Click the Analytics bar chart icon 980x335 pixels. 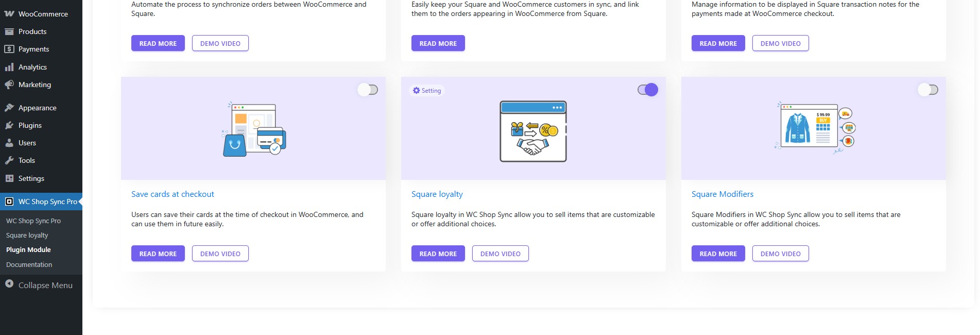click(9, 67)
